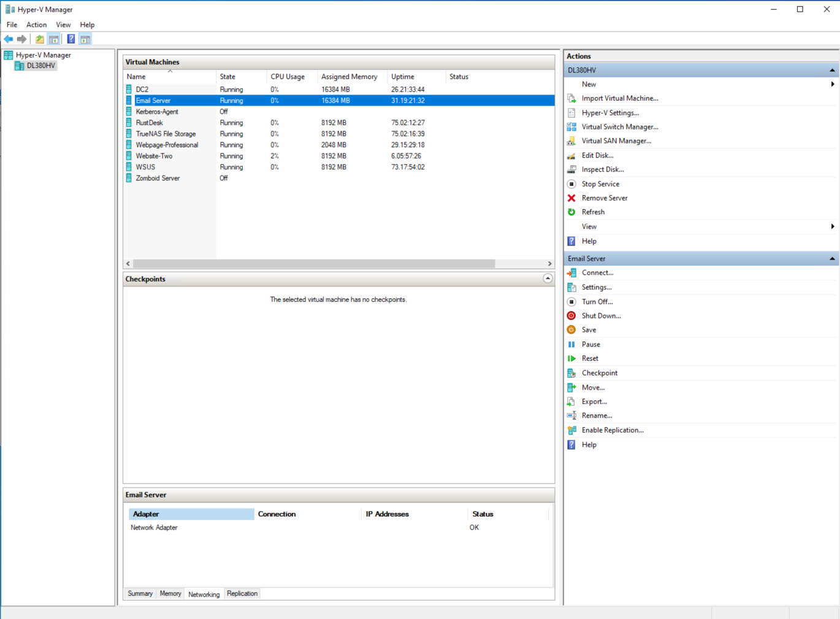
Task: Open Virtual Switch Manager
Action: [x=619, y=126]
